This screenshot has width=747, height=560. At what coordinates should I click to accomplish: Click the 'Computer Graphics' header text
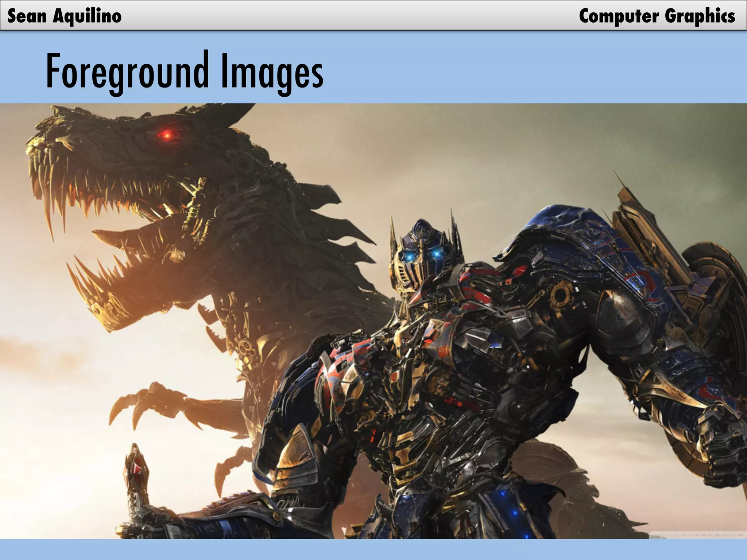(657, 16)
